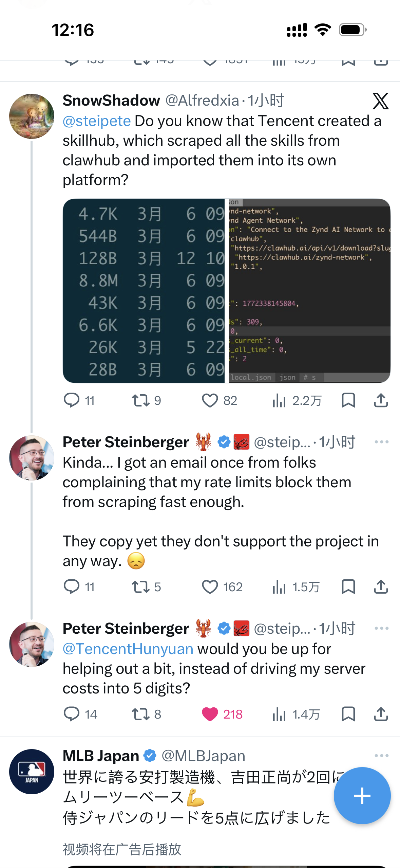View analytics of the 2.2万 views tweet
This screenshot has height=868, width=400.
[279, 401]
